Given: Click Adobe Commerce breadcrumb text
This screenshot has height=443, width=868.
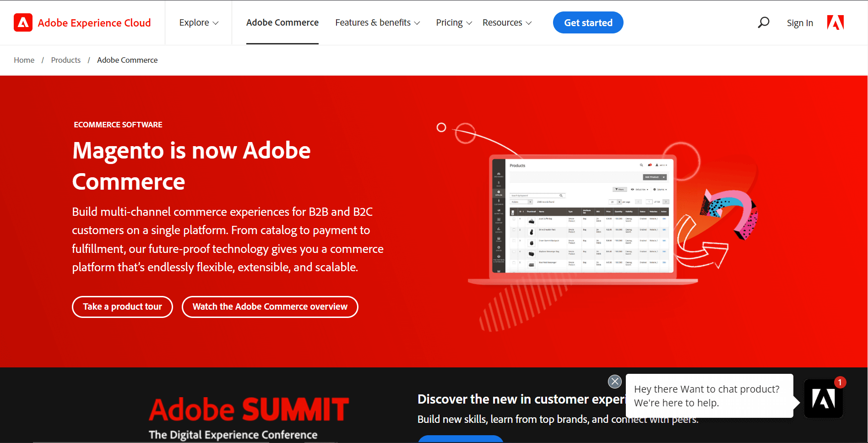Looking at the screenshot, I should point(127,60).
